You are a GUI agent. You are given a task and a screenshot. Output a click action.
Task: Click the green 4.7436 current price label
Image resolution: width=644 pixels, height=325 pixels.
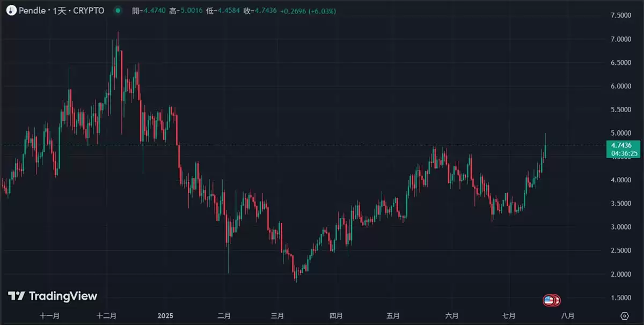pyautogui.click(x=621, y=145)
